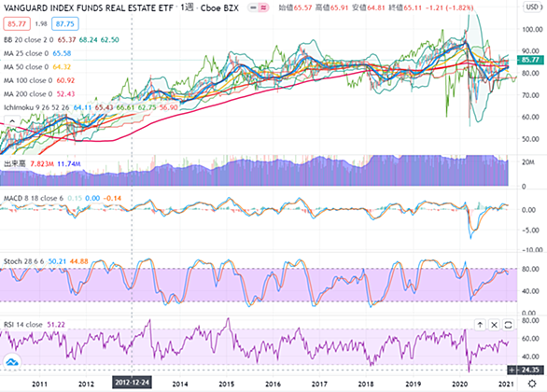
Task: Click the 50.21 Stoch value
Action: [x=57, y=261]
